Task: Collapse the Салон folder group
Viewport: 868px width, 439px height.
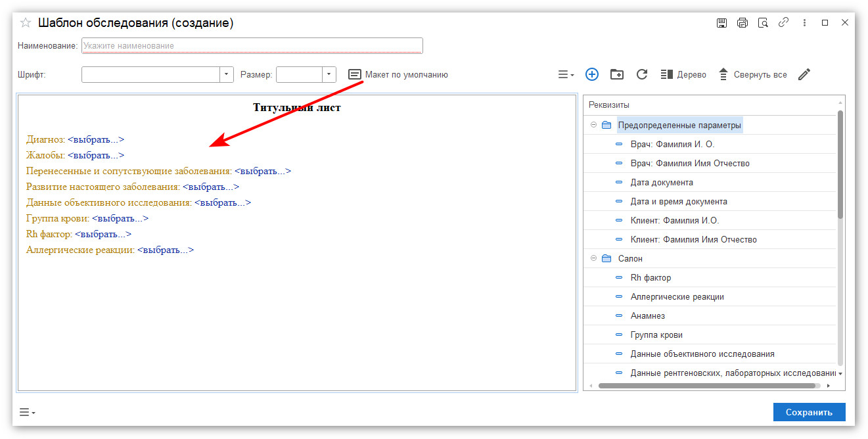Action: click(593, 258)
